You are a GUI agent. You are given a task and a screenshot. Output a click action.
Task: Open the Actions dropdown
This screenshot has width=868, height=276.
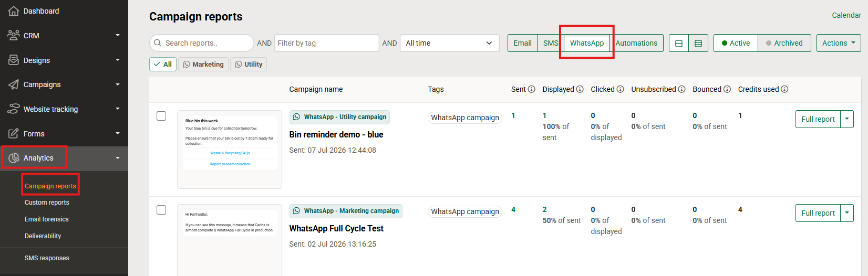[839, 43]
